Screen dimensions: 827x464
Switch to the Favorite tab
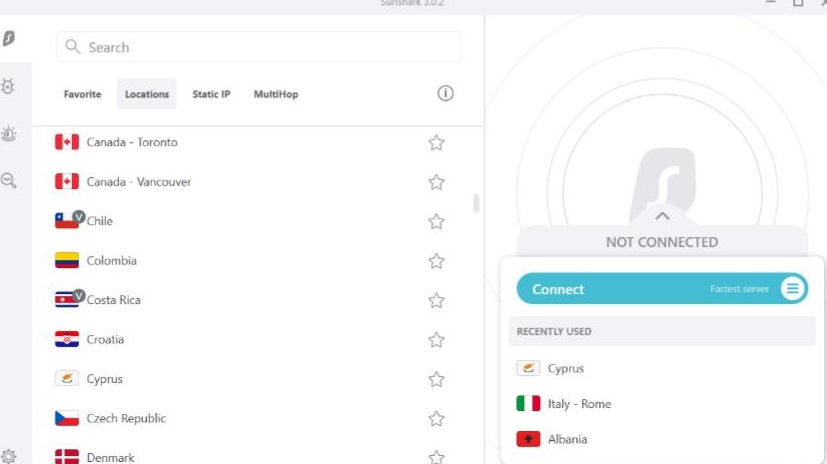click(x=82, y=94)
